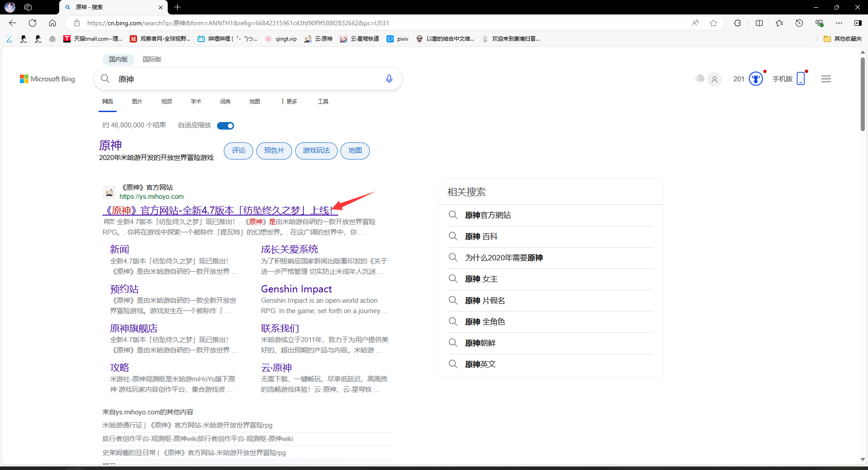
Task: Switch to the 图片 search tab
Action: pos(137,101)
